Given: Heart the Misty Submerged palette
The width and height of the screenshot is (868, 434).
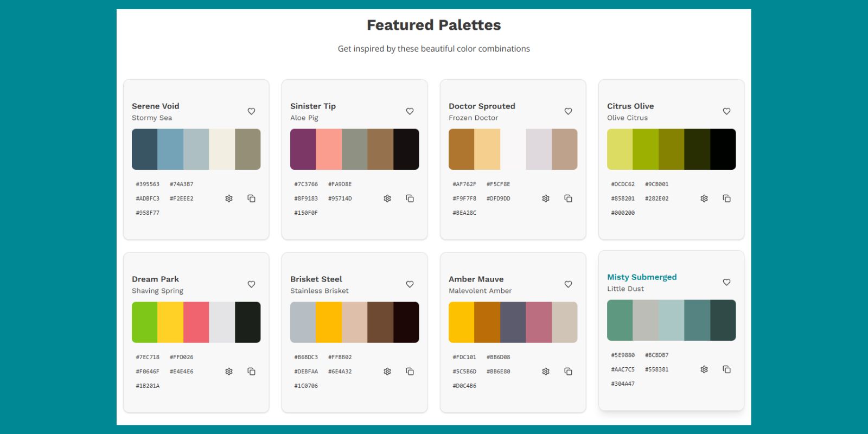Looking at the screenshot, I should pyautogui.click(x=726, y=282).
